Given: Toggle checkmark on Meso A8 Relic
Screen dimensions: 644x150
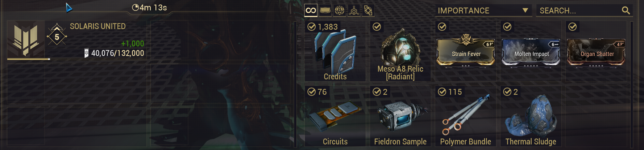Looking at the screenshot, I should (377, 27).
